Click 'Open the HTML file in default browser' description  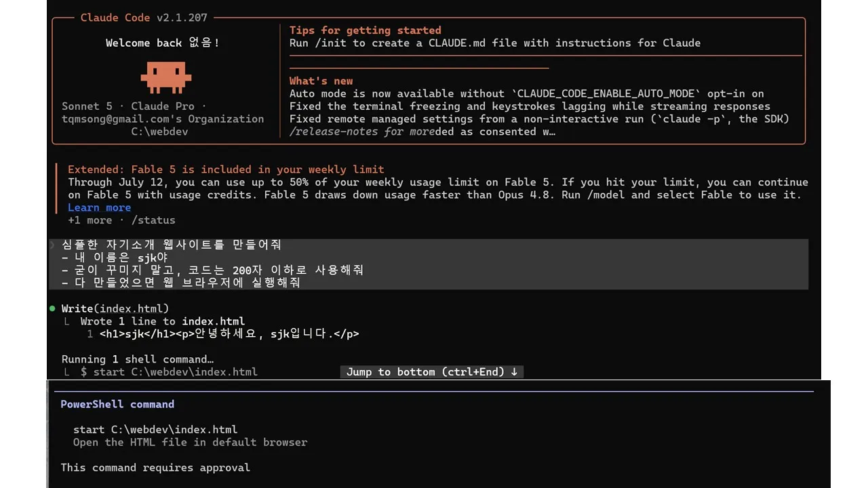point(191,443)
